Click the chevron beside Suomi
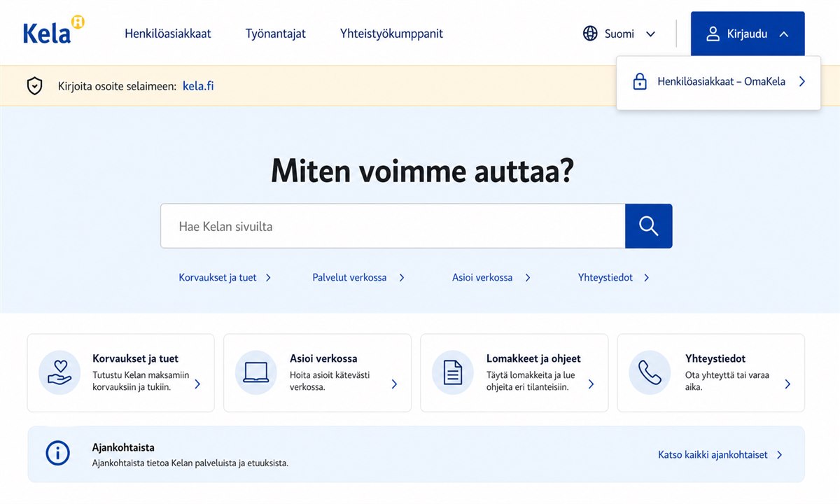The width and height of the screenshot is (840, 504). pyautogui.click(x=650, y=34)
